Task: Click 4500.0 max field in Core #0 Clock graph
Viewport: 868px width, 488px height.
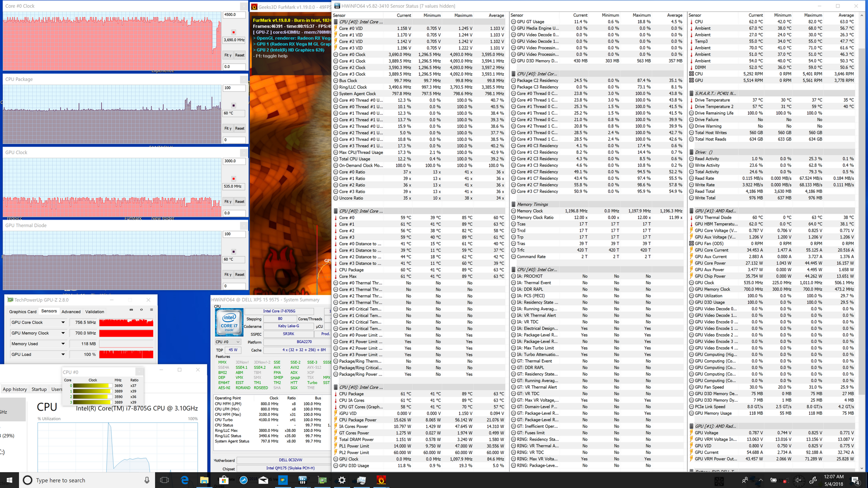Action: [234, 15]
